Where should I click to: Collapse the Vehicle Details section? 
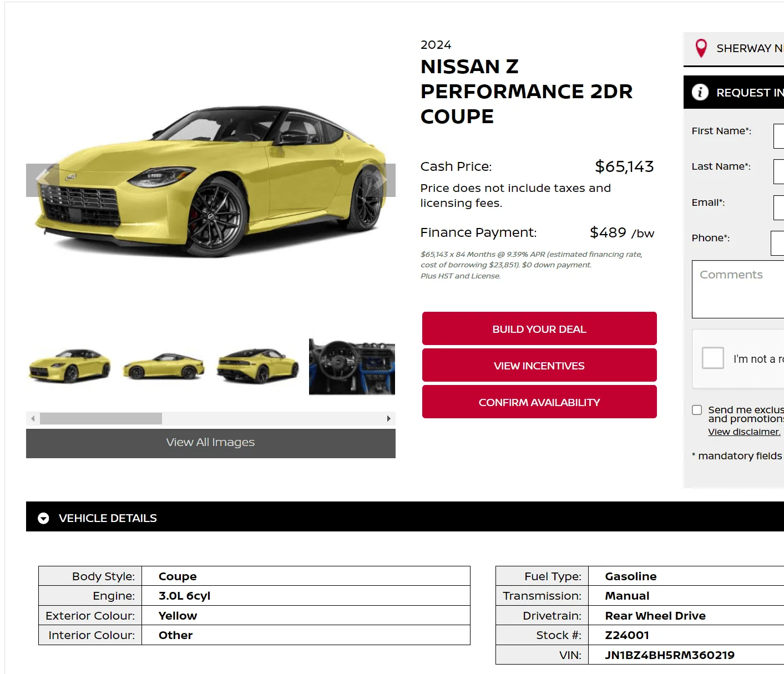click(x=43, y=518)
